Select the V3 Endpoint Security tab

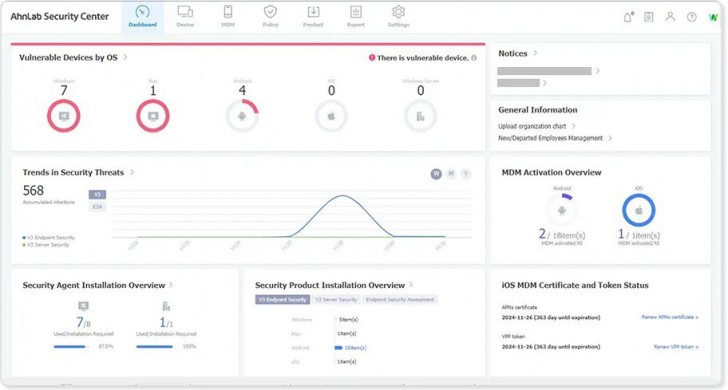coord(282,300)
